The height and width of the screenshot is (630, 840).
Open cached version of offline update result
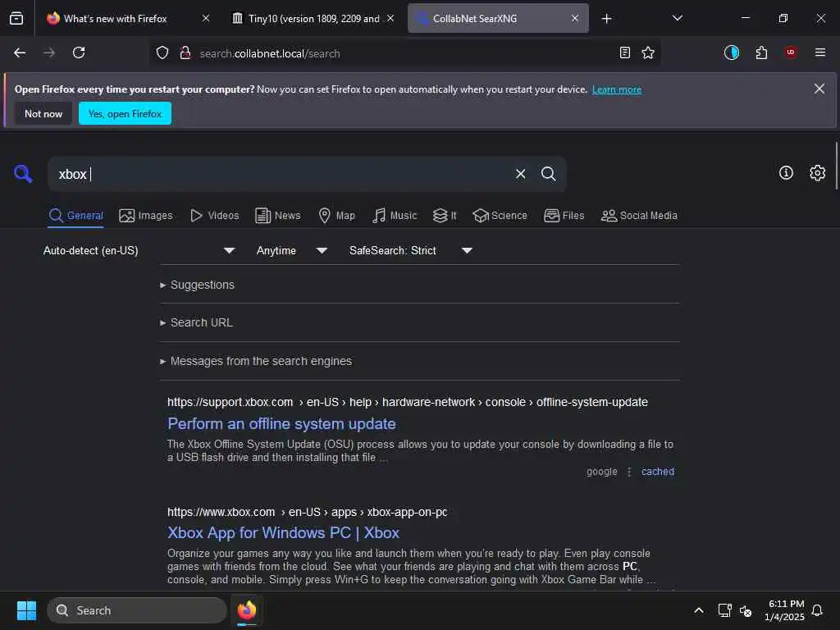coord(658,472)
